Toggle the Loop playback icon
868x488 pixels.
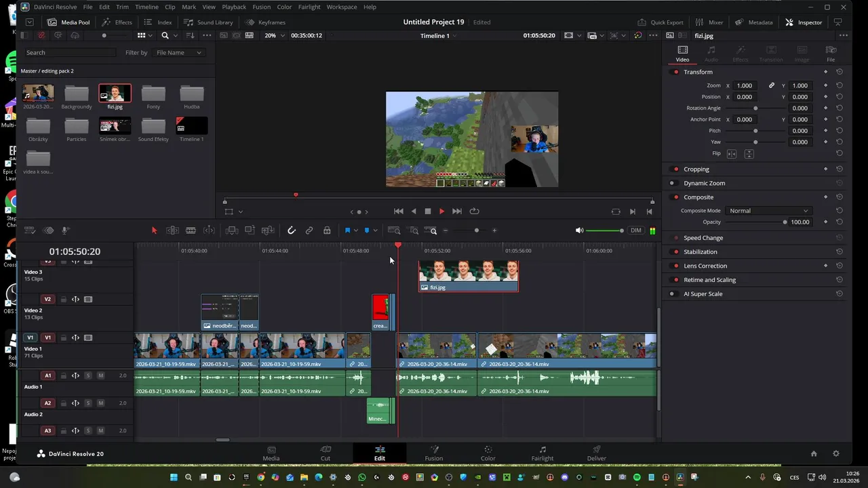click(x=474, y=211)
